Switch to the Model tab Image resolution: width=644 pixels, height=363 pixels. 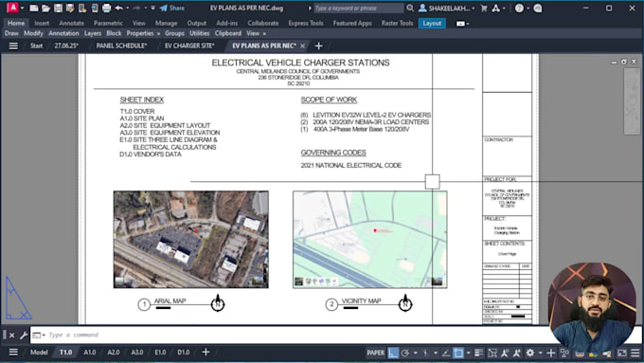coord(39,353)
